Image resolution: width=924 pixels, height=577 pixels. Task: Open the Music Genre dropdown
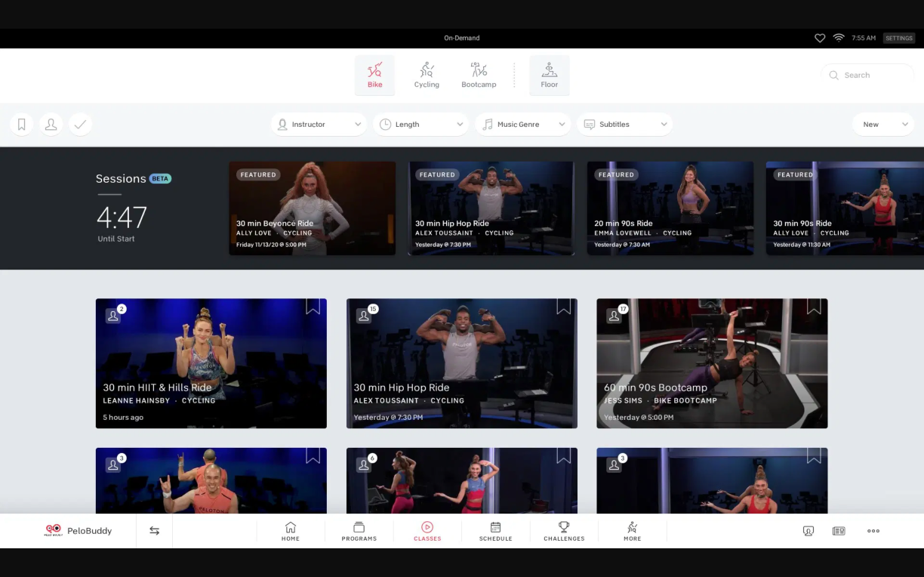point(523,125)
